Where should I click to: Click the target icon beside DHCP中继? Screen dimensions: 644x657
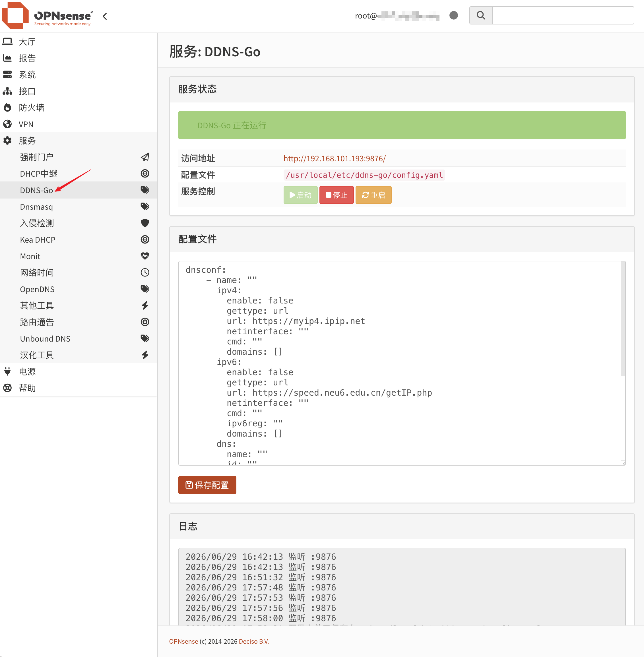(145, 173)
